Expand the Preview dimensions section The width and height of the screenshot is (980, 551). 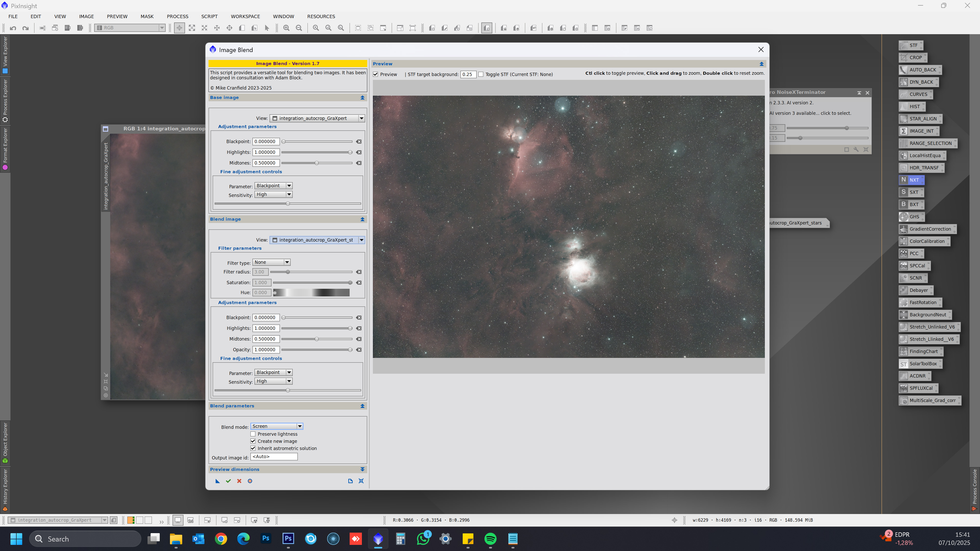pos(362,469)
